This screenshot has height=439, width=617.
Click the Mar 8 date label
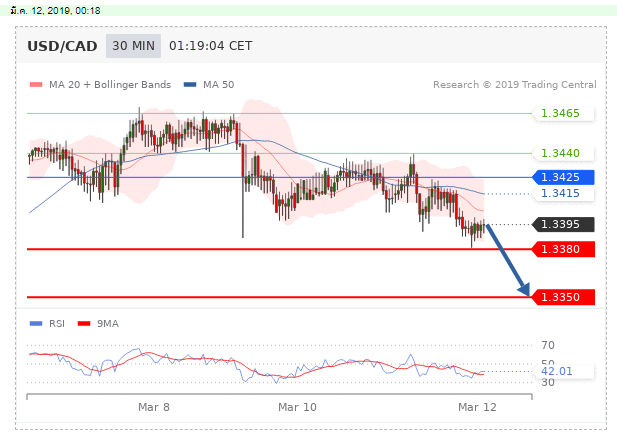[154, 407]
